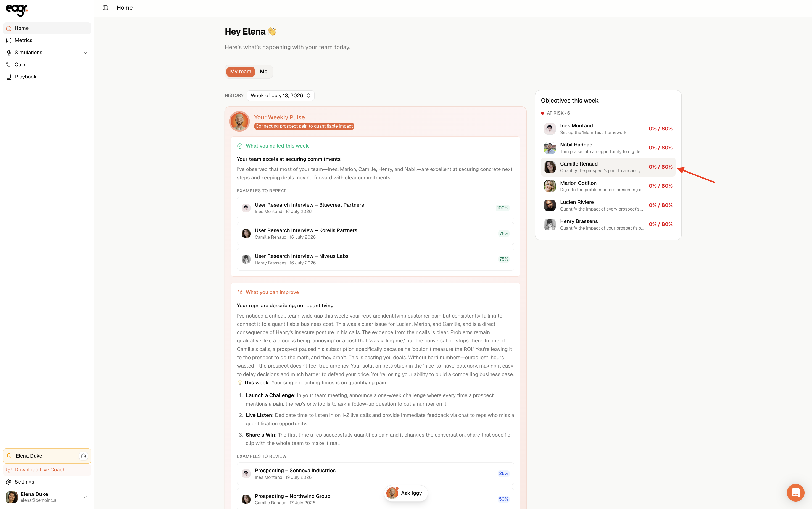Click the Metrics chart icon
This screenshot has width=812, height=509.
(9, 40)
